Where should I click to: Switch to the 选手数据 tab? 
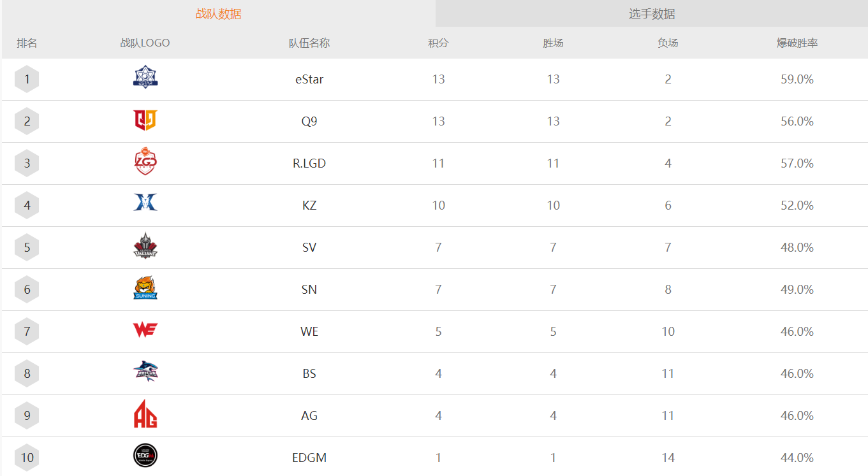(x=652, y=14)
